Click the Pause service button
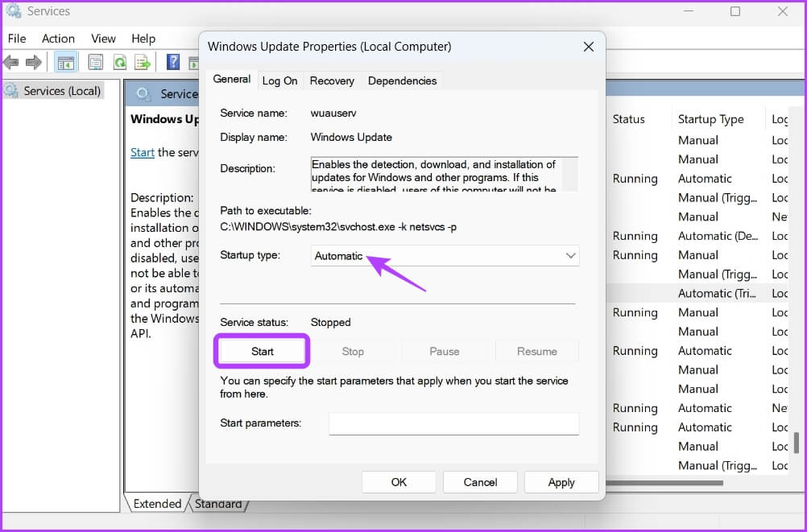Screen dimensions: 807x532 pyautogui.click(x=444, y=352)
